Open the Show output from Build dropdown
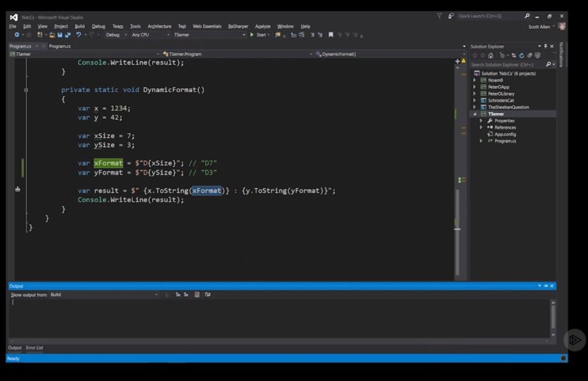588x381 pixels. click(103, 295)
